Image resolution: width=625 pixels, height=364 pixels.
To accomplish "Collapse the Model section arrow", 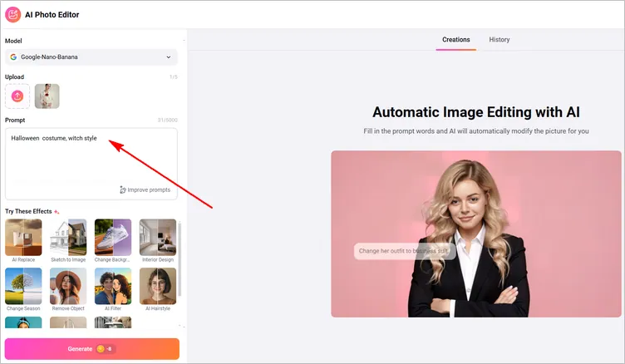I will pos(184,40).
